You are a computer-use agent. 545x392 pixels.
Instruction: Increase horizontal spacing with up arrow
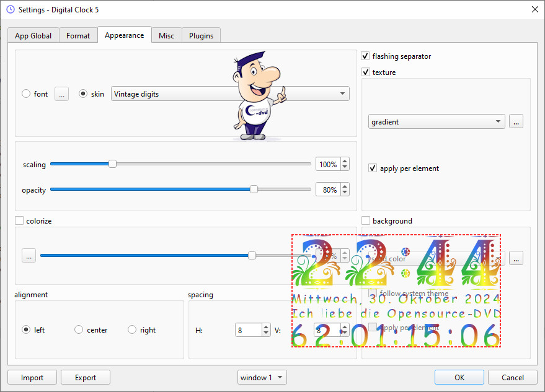[x=266, y=327]
